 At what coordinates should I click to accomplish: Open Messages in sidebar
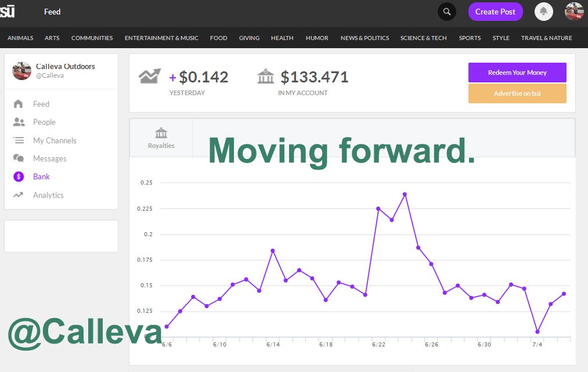[x=50, y=158]
